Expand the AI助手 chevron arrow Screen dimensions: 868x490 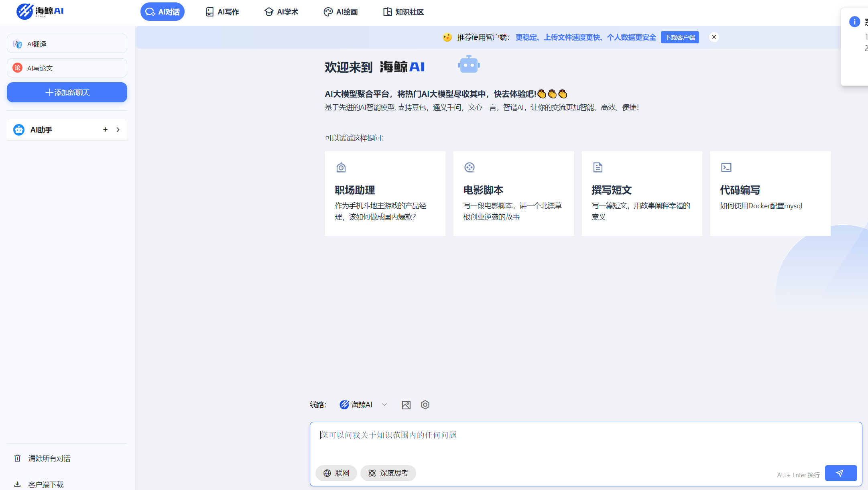[118, 130]
